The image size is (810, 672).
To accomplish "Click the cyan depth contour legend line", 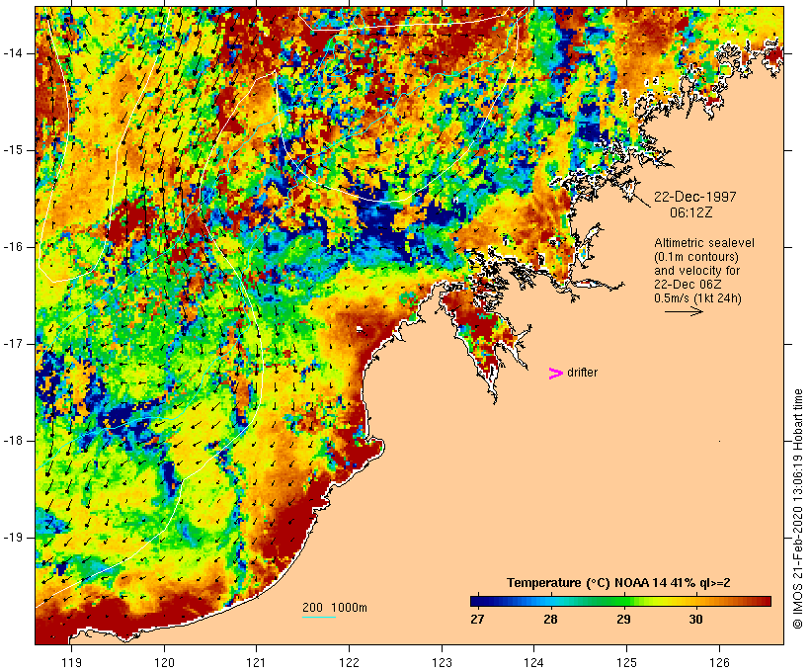I will click(x=318, y=618).
